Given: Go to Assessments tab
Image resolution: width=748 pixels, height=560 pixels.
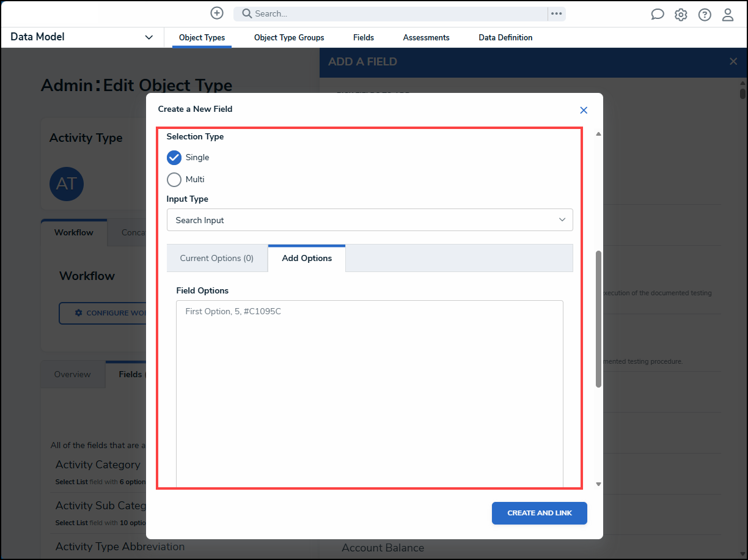Looking at the screenshot, I should click(426, 37).
